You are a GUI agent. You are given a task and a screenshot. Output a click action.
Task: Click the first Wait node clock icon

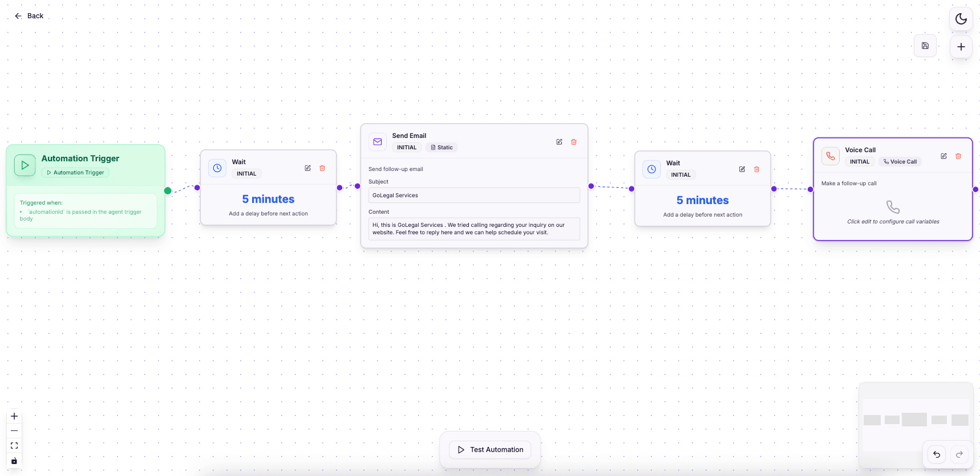click(217, 168)
